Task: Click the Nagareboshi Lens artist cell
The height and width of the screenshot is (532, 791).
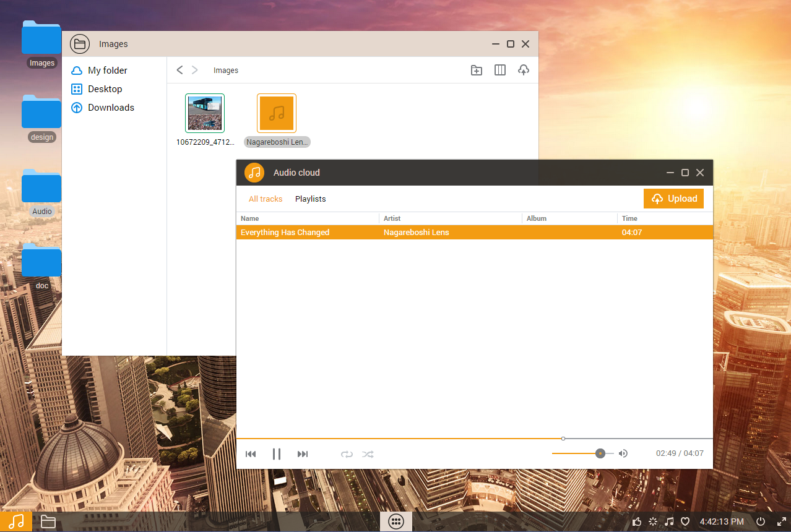Action: [417, 233]
